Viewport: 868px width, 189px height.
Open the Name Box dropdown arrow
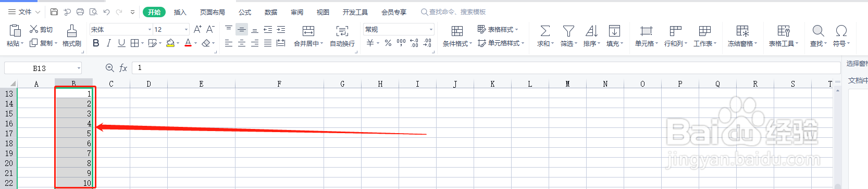coord(79,68)
